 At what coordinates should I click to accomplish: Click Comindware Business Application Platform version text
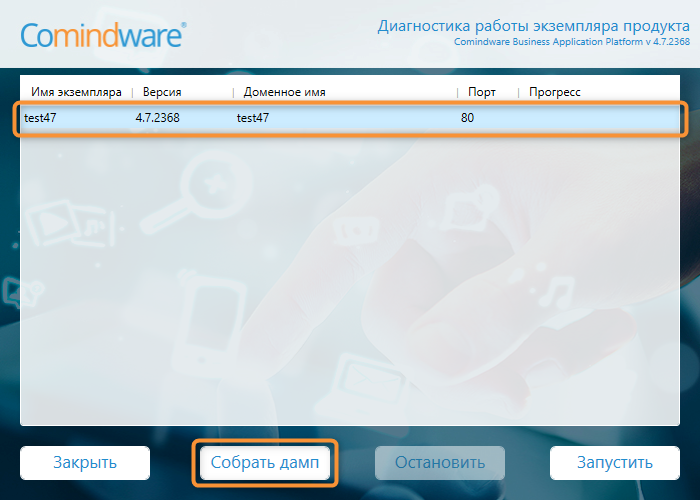point(572,42)
